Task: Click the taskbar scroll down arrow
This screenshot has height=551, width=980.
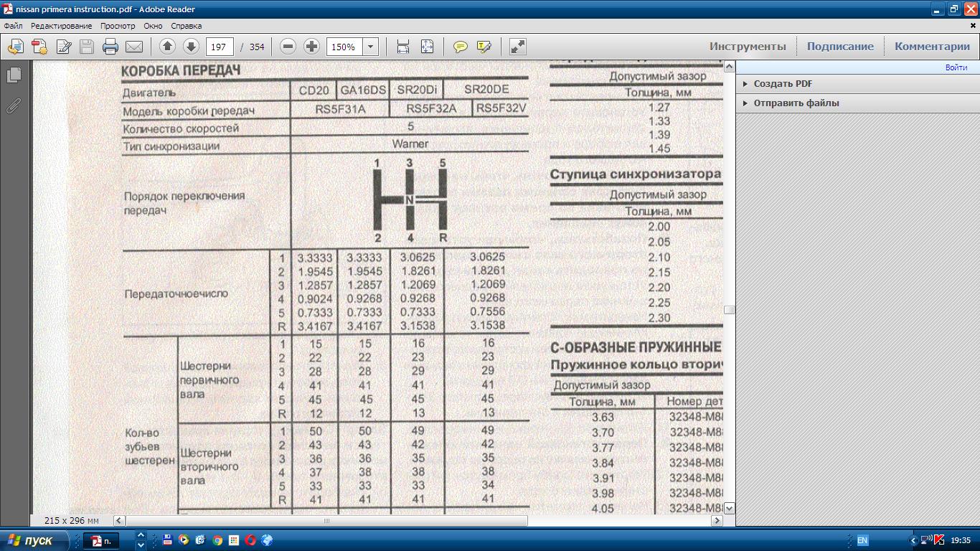Action: tap(141, 545)
